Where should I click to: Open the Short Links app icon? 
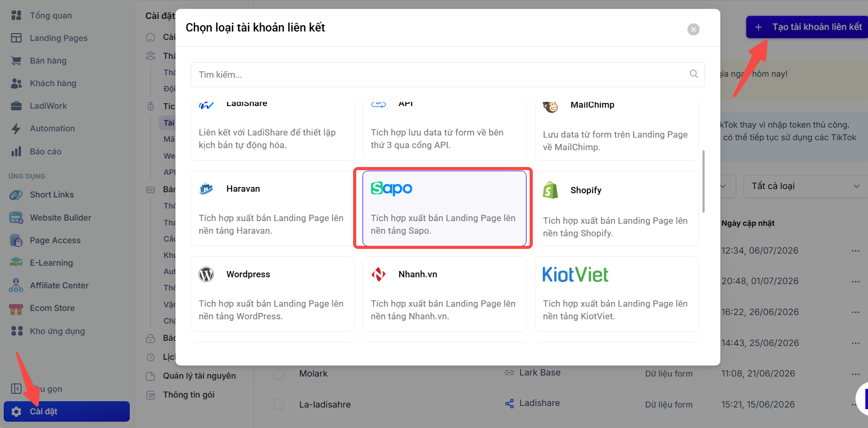pyautogui.click(x=16, y=195)
